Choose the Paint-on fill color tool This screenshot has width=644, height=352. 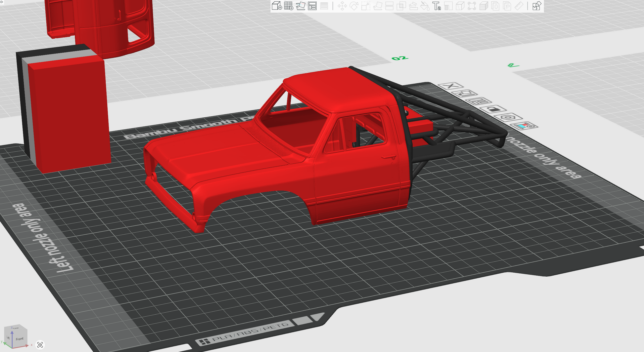425,6
